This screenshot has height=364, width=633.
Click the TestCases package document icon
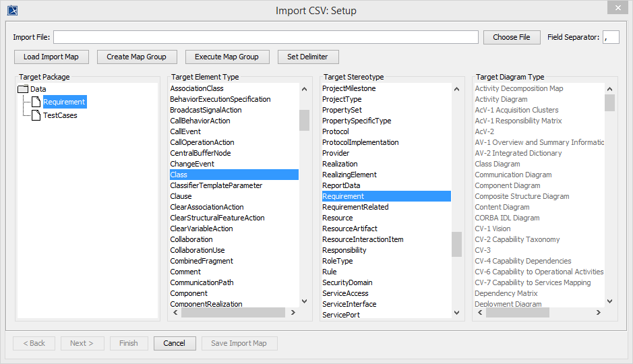coord(36,115)
